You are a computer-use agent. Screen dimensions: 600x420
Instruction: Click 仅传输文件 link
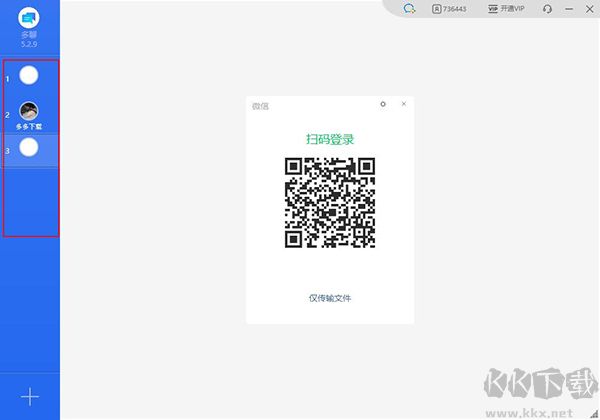coord(330,298)
